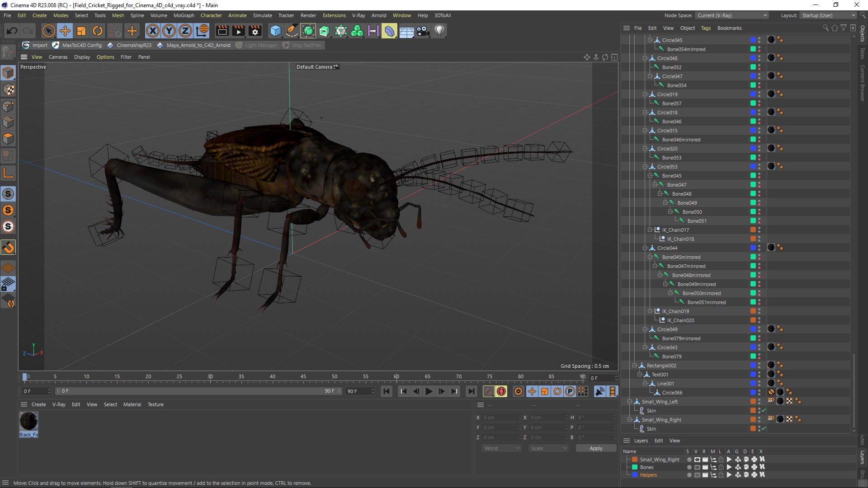Collapse the Circle053 tree node
The height and width of the screenshot is (488, 868).
pyautogui.click(x=645, y=167)
